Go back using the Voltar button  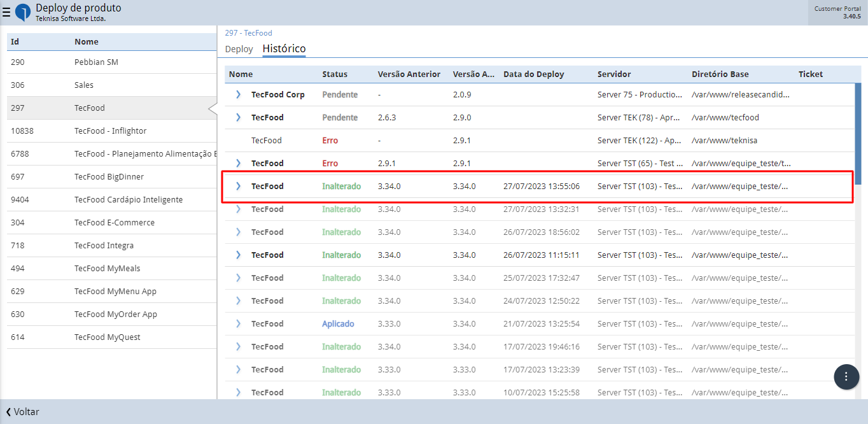point(22,412)
